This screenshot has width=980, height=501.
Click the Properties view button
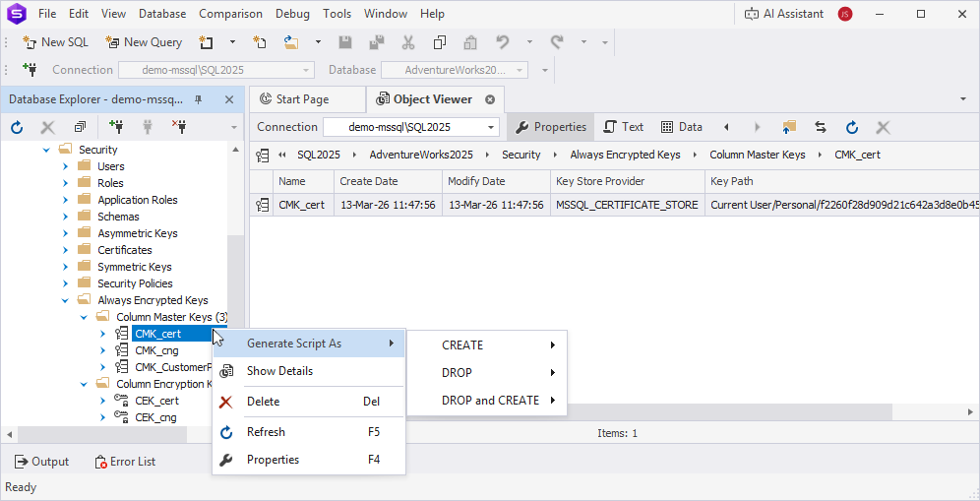(x=550, y=127)
